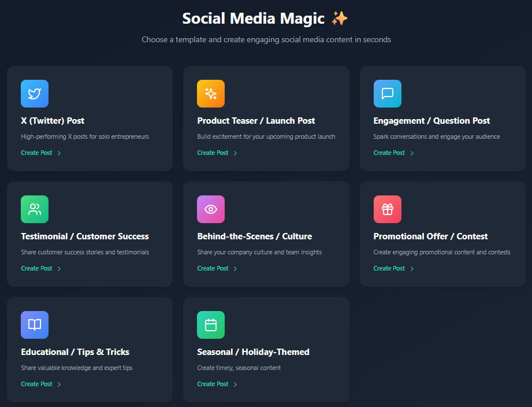Open the Promotional Offer / Contest card

click(x=442, y=234)
